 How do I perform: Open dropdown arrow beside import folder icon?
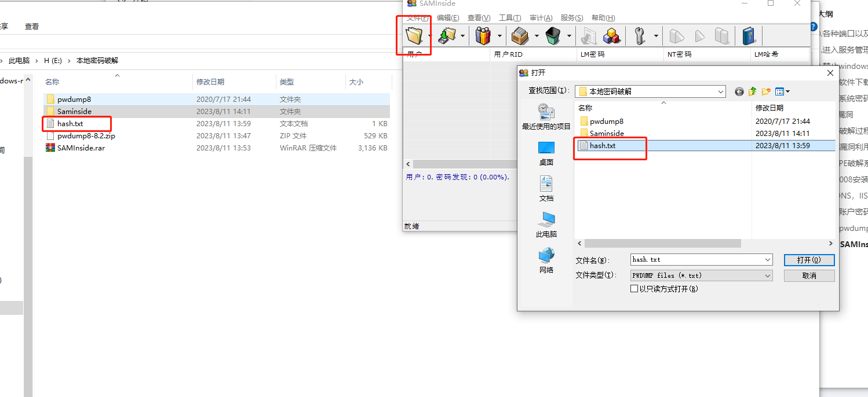tap(429, 36)
